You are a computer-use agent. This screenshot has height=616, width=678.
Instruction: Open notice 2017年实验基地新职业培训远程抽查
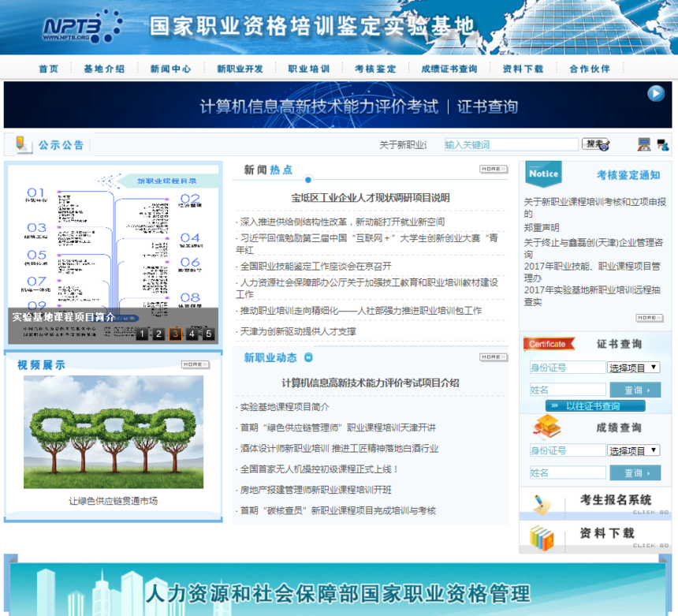[592, 296]
